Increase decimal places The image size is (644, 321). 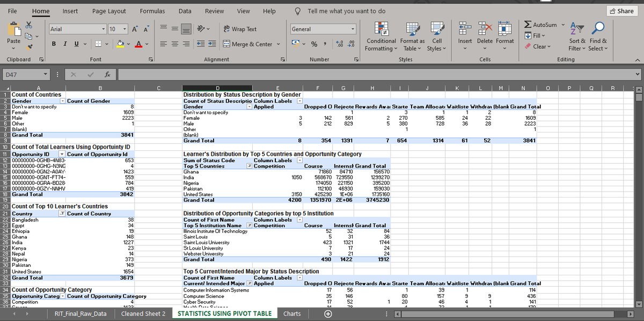341,44
